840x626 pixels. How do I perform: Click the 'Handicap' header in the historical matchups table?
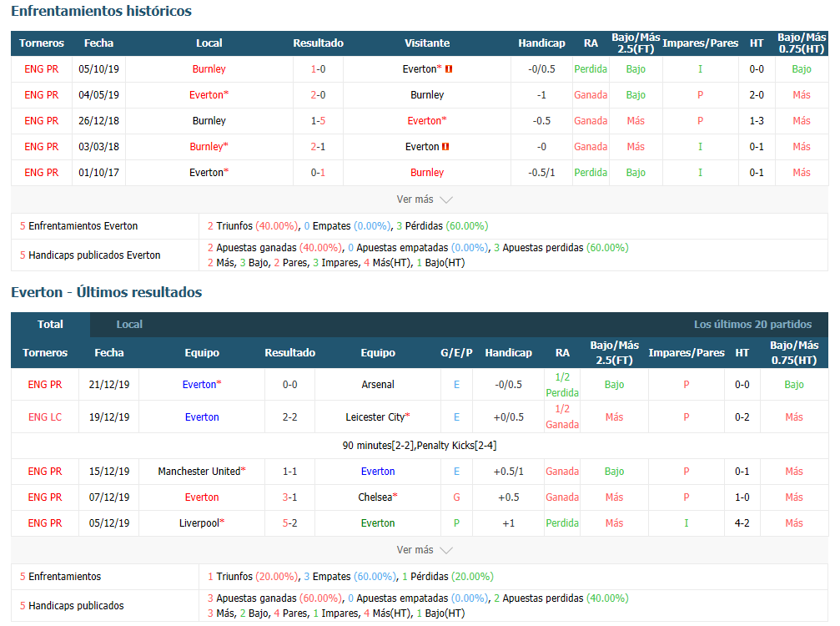pos(541,43)
